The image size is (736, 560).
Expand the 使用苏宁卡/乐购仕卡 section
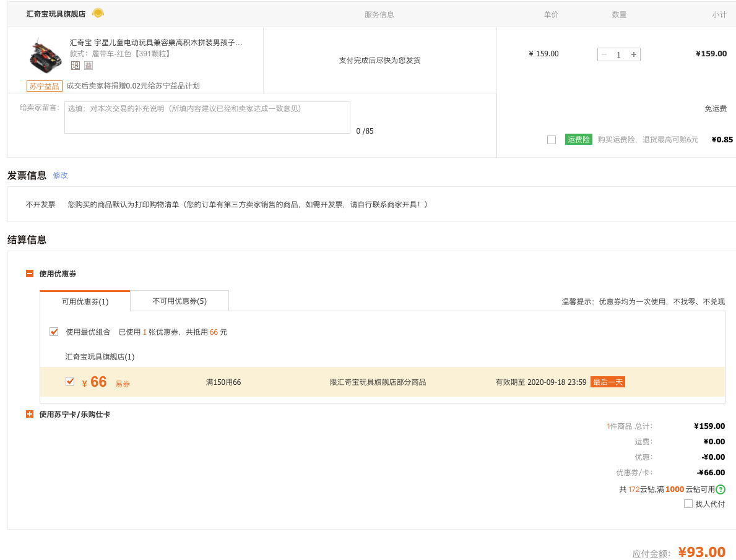(x=30, y=414)
